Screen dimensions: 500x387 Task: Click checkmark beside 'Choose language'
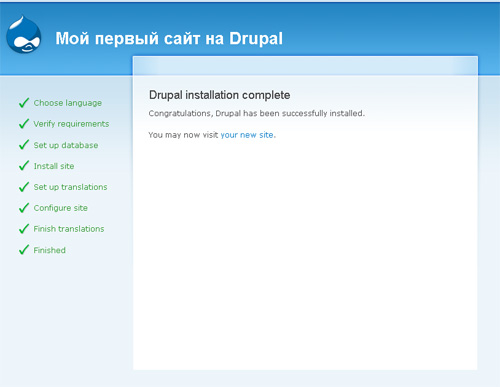coord(24,103)
